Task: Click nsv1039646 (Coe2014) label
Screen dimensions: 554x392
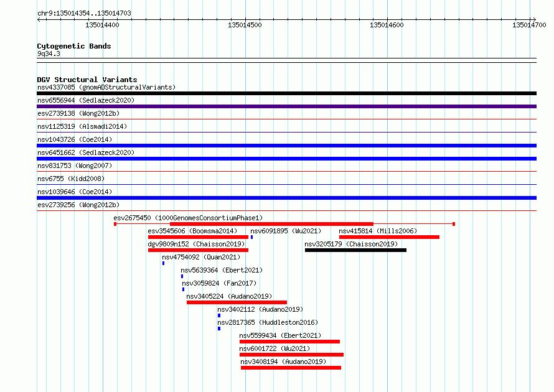Action: click(75, 192)
